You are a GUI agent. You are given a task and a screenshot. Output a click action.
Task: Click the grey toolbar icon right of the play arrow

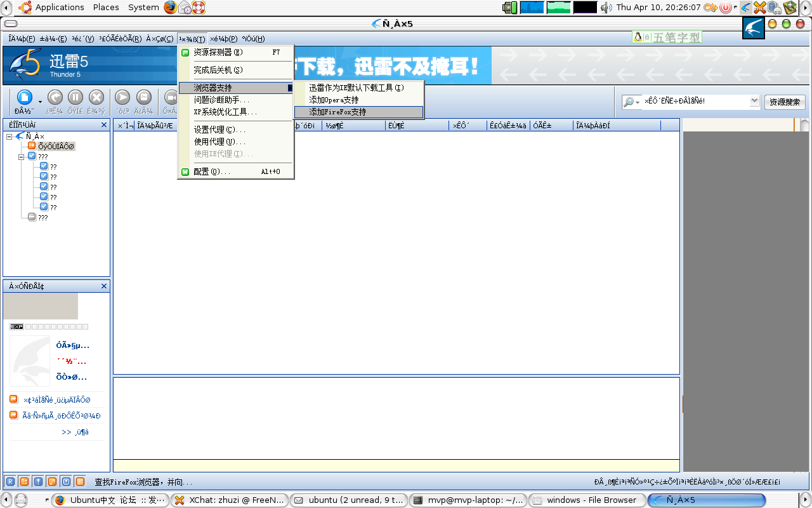click(144, 97)
